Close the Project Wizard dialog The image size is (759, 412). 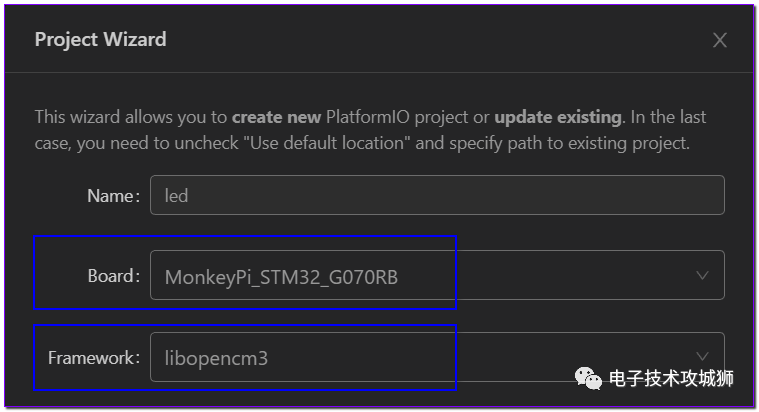(x=720, y=40)
